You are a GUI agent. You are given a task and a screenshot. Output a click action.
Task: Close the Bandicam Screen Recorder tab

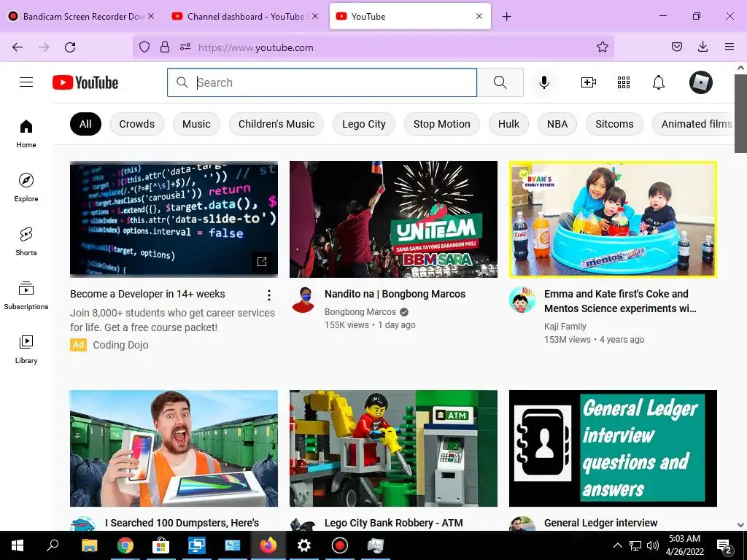point(151,16)
